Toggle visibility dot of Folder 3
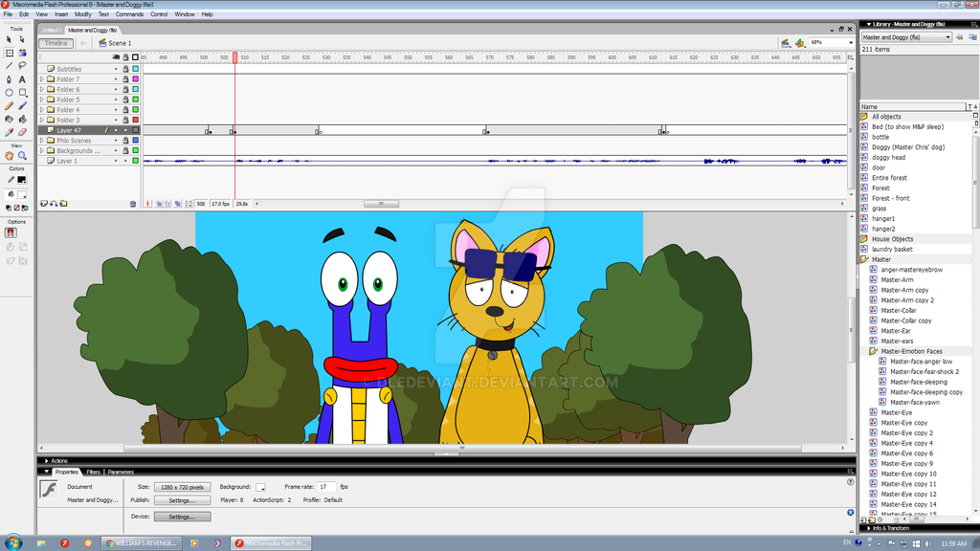 (116, 120)
